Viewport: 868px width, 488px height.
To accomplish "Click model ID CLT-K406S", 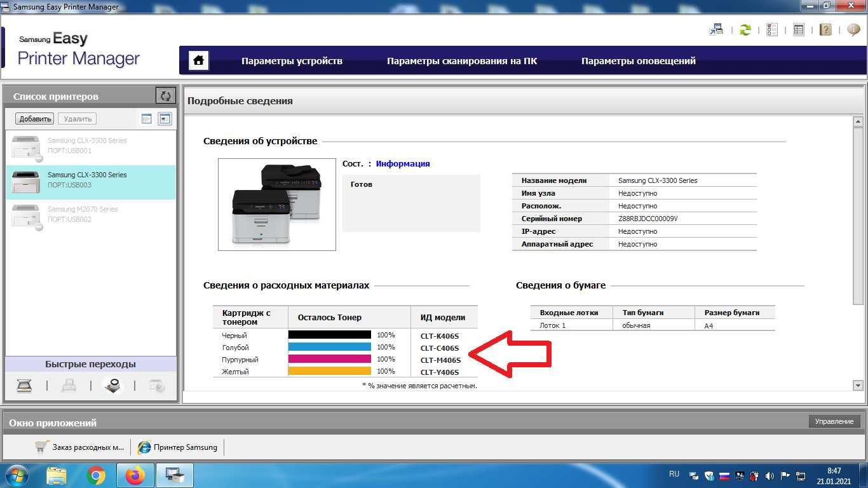I will point(439,336).
